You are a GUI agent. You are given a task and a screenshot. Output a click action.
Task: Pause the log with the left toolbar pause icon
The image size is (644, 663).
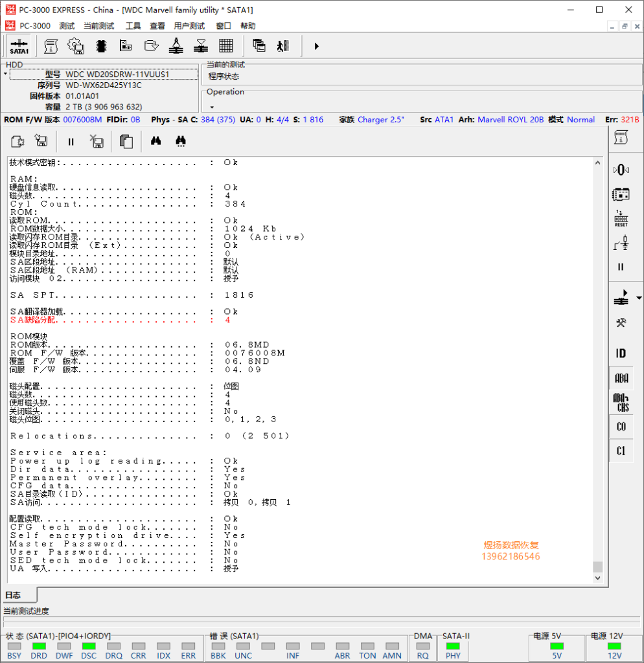point(71,142)
